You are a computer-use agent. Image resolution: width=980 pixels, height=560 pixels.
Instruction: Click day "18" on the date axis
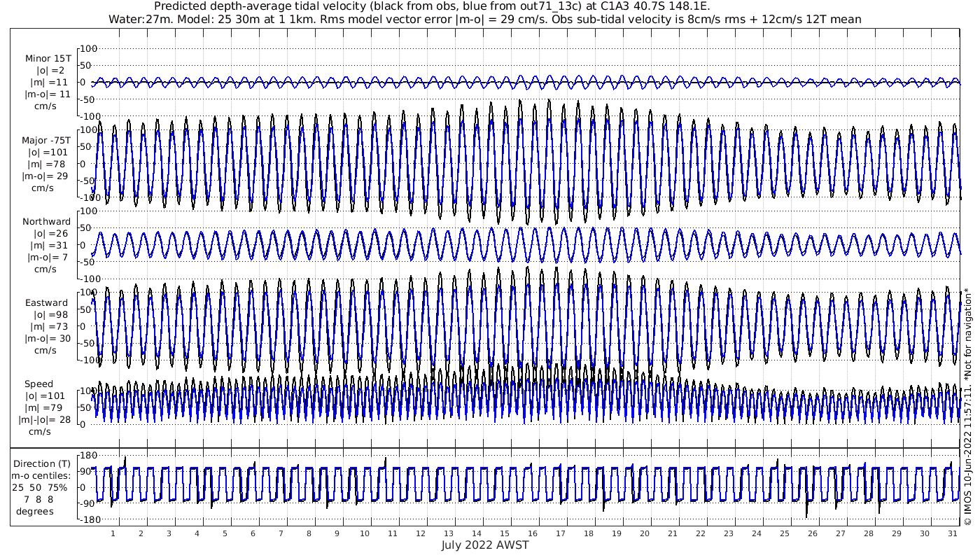coord(589,533)
